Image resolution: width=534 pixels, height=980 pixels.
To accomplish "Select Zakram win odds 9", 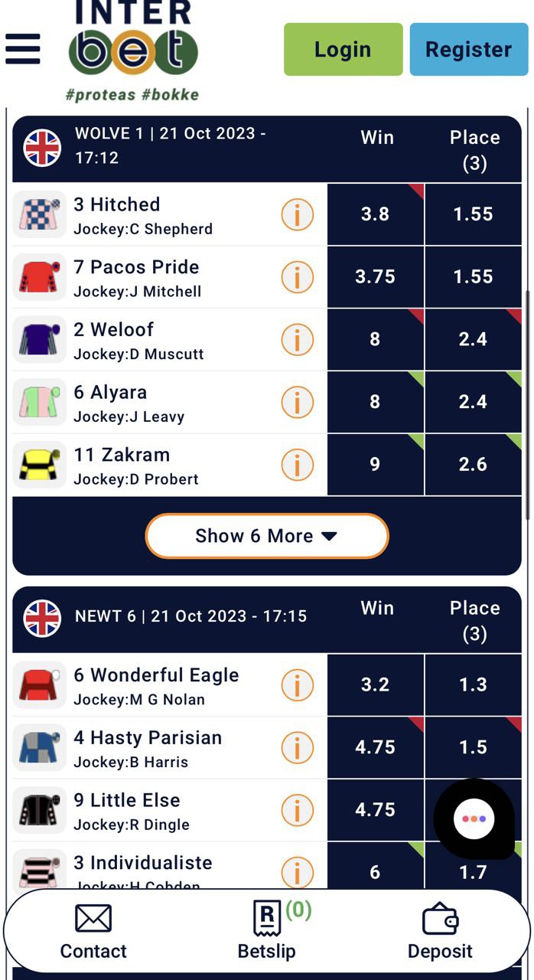I will pyautogui.click(x=375, y=465).
